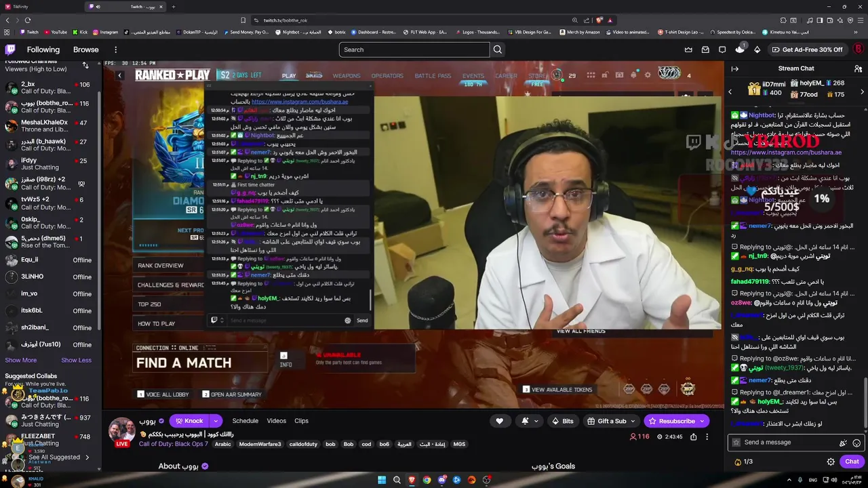This screenshot has width=868, height=488.
Task: Open the user profile avatar menu
Action: 858,49
